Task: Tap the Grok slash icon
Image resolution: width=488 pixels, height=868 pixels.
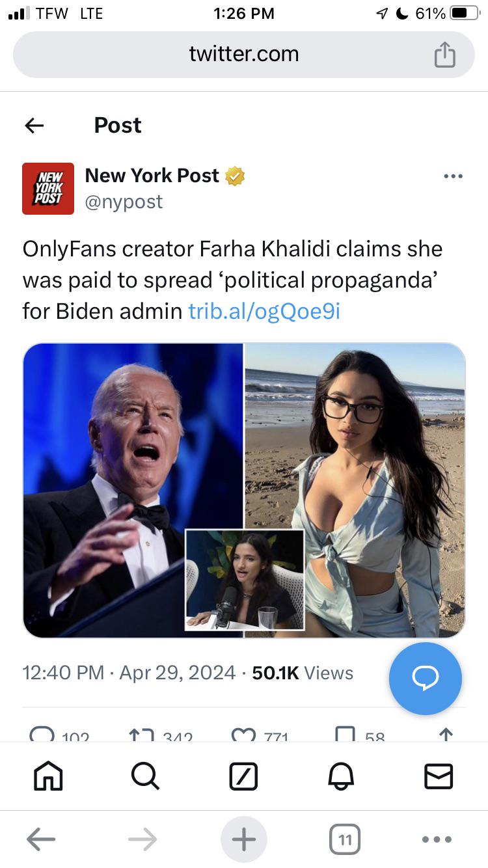Action: pyautogui.click(x=243, y=776)
